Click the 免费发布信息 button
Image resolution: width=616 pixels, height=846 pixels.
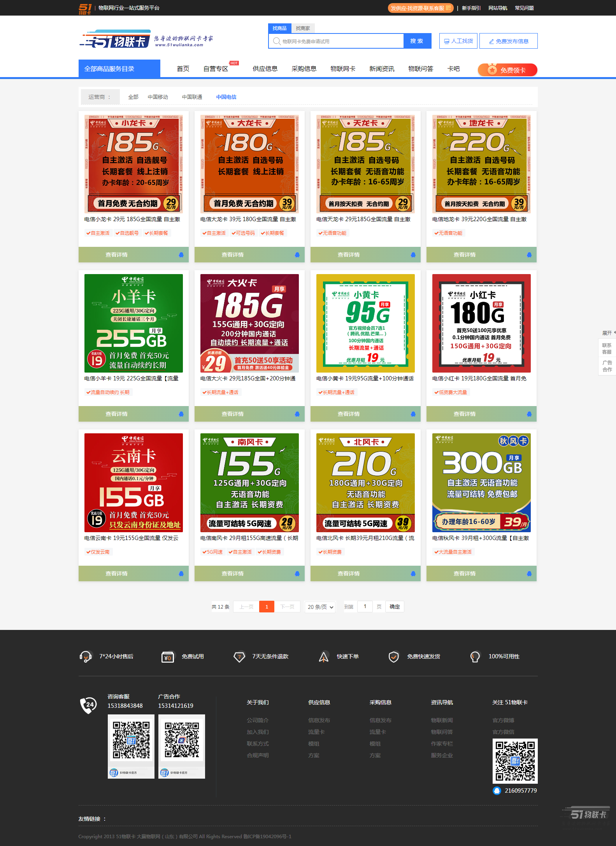509,41
